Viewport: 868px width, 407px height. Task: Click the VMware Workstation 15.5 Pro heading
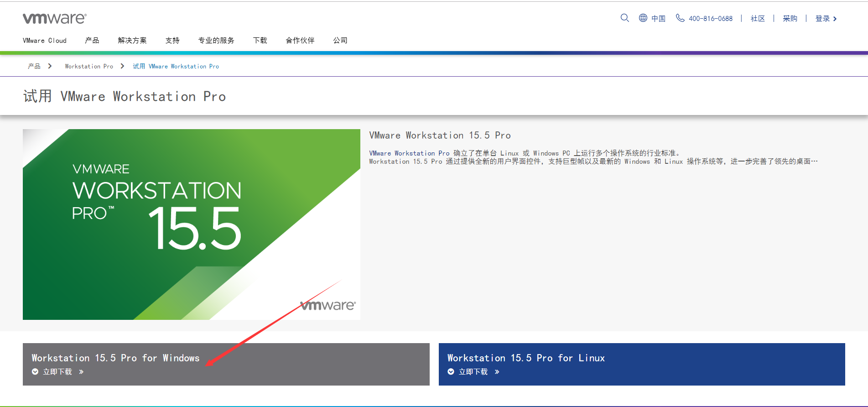pos(440,136)
